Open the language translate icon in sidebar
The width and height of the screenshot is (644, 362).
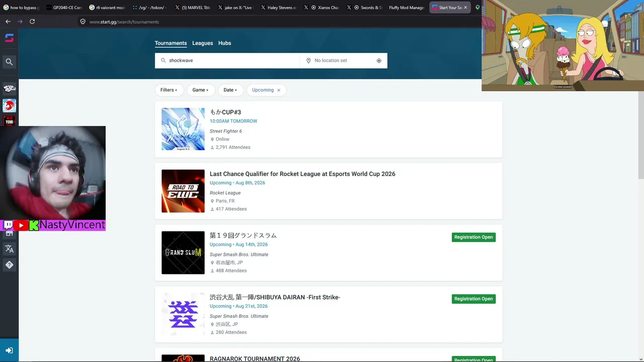(x=9, y=249)
